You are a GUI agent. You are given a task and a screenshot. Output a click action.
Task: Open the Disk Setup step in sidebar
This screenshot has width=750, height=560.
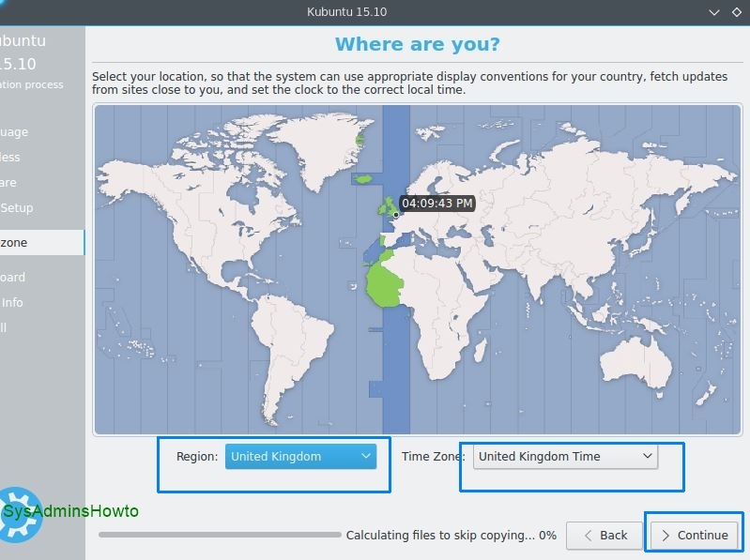coord(16,208)
